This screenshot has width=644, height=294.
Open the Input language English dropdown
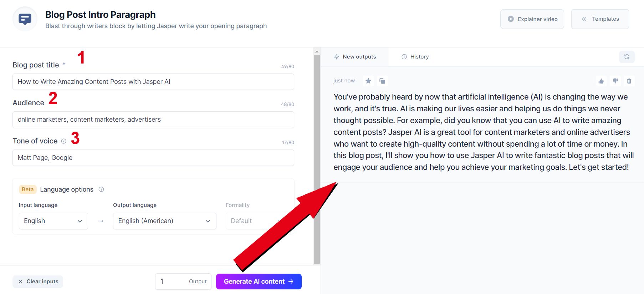53,221
